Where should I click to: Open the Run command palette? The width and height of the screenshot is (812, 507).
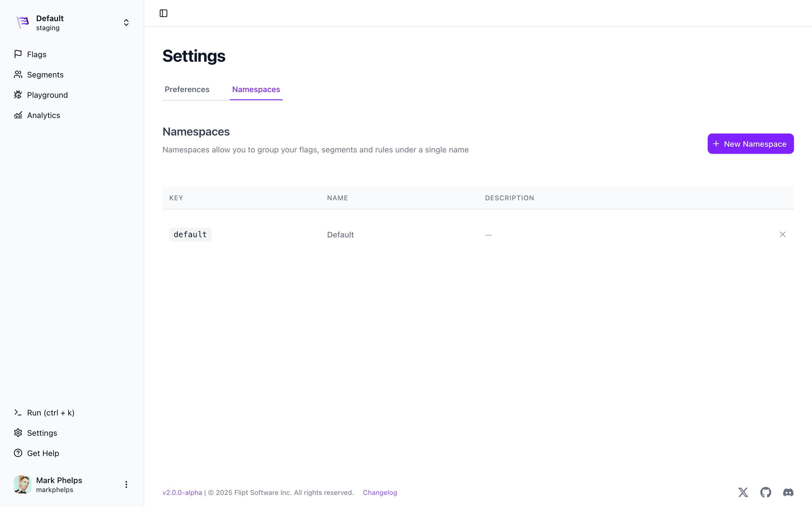pos(50,412)
